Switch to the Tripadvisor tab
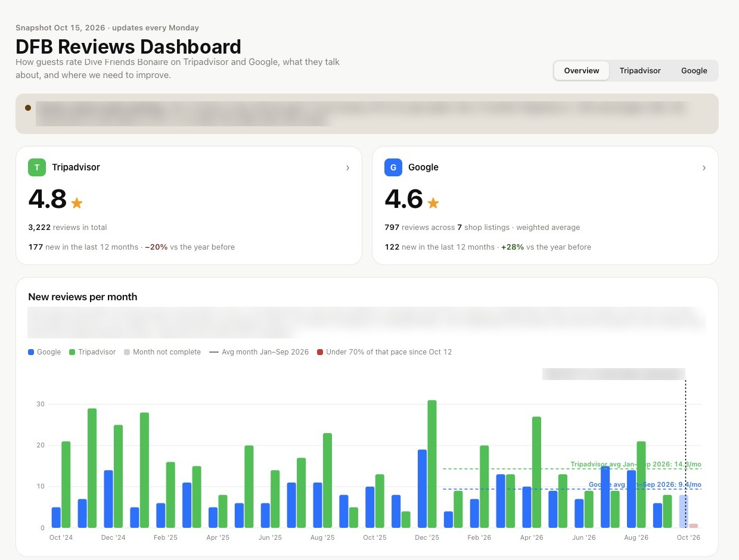 click(640, 70)
